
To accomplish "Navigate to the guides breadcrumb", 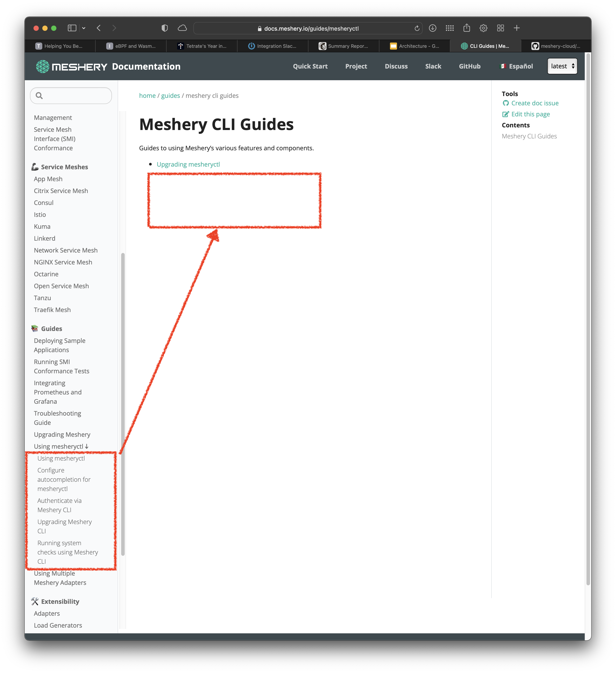I will tap(170, 95).
